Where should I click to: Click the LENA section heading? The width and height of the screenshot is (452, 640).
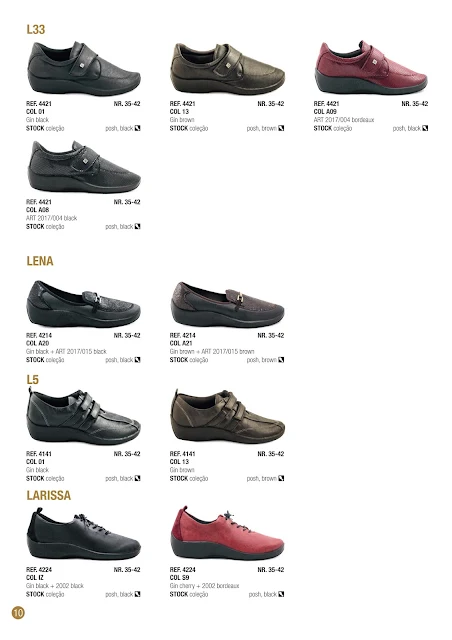[x=40, y=261]
